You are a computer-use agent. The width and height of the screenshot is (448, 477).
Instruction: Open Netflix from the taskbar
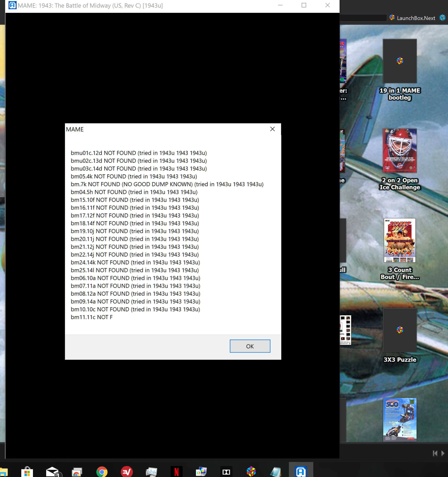pos(177,472)
